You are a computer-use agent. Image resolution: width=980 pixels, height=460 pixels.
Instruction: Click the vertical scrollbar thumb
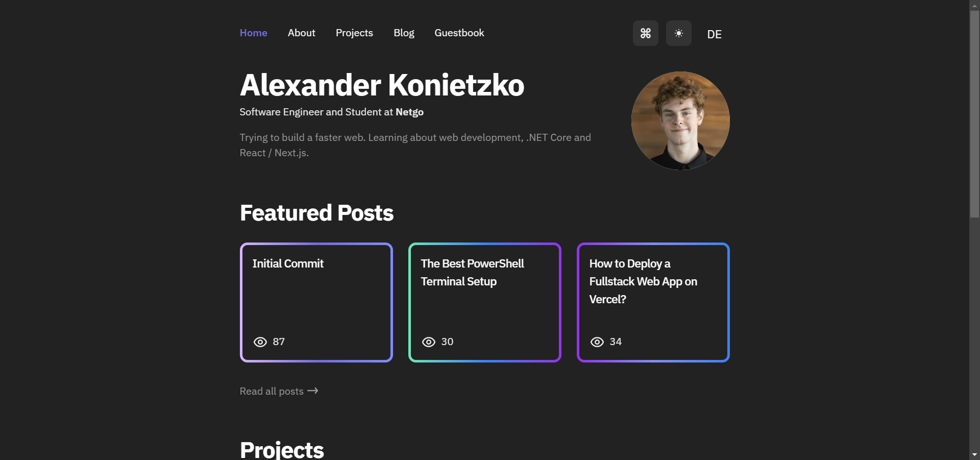click(x=974, y=112)
